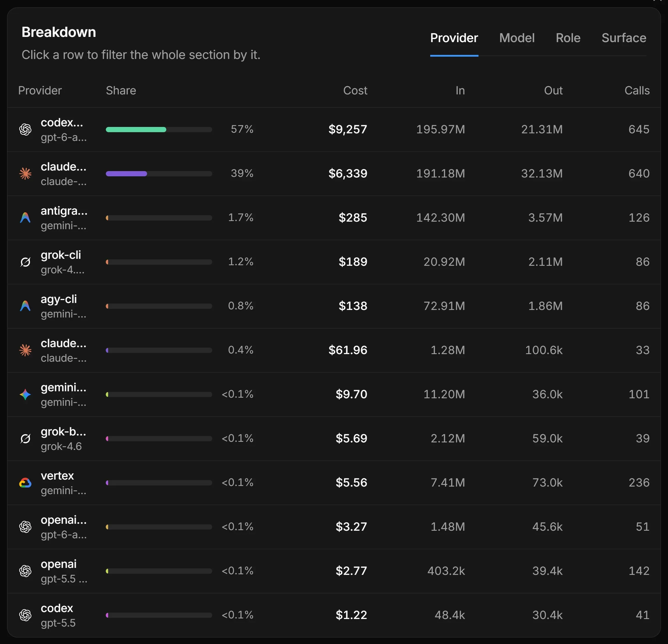Click the 21.31M output tokens value
668x644 pixels.
click(x=542, y=130)
